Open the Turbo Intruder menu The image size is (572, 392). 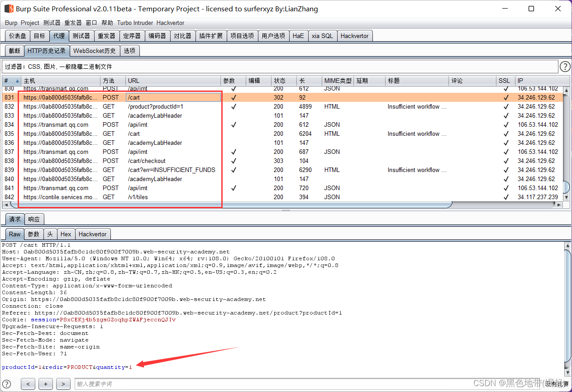[x=135, y=23]
